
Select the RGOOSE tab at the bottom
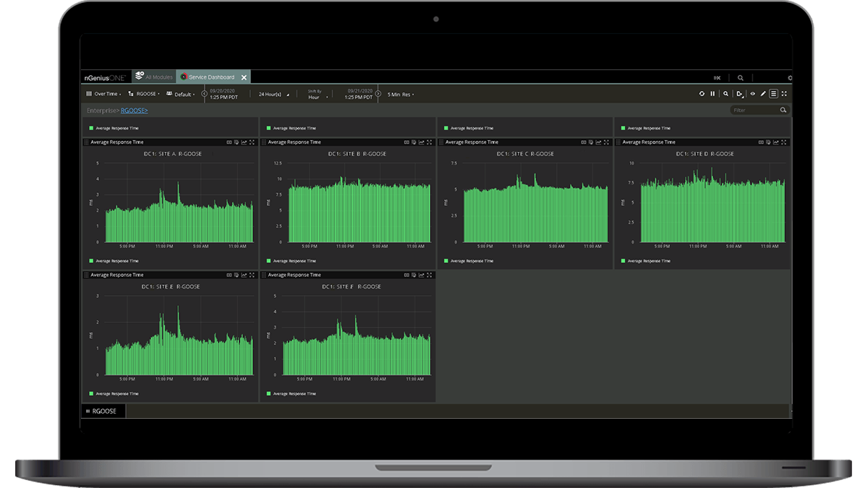103,411
